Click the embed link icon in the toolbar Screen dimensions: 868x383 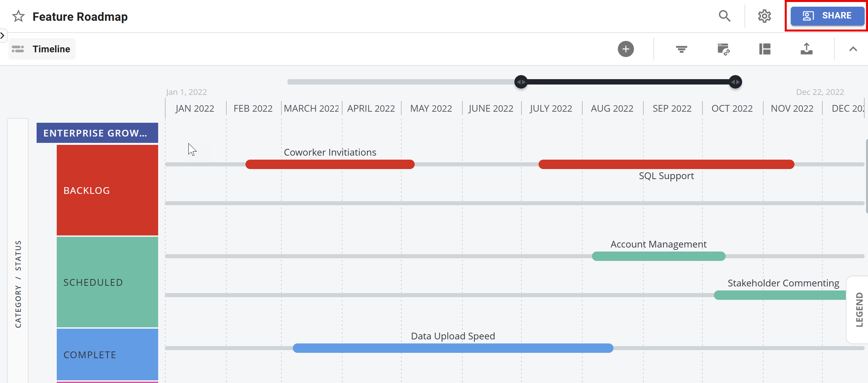tap(723, 49)
